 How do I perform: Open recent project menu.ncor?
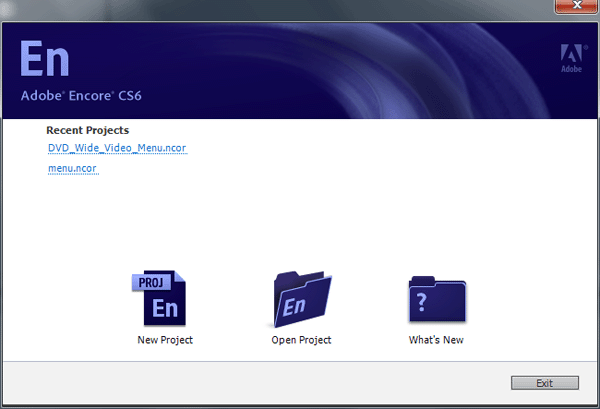(x=72, y=169)
